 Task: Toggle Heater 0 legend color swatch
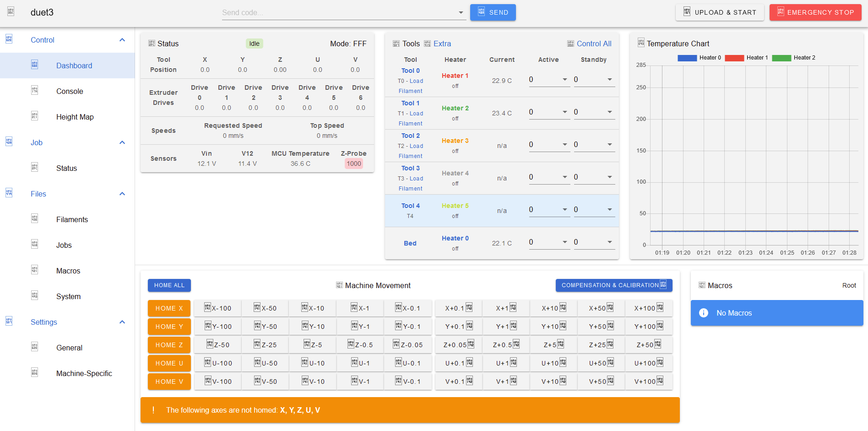[687, 58]
